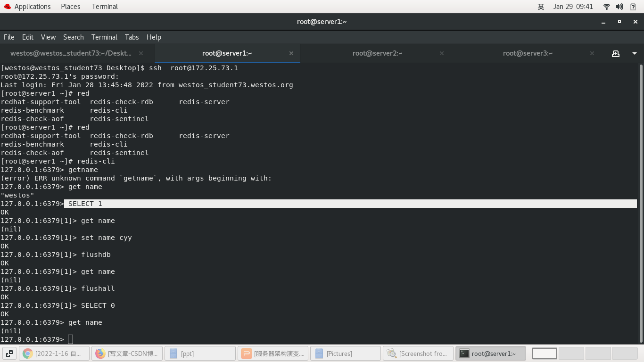
Task: Close the westos@westos_student73 tab
Action: (141, 53)
